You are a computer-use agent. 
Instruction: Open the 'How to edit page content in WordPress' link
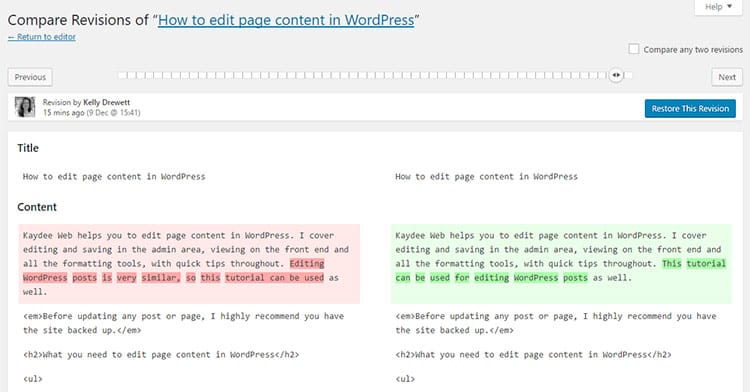click(286, 20)
